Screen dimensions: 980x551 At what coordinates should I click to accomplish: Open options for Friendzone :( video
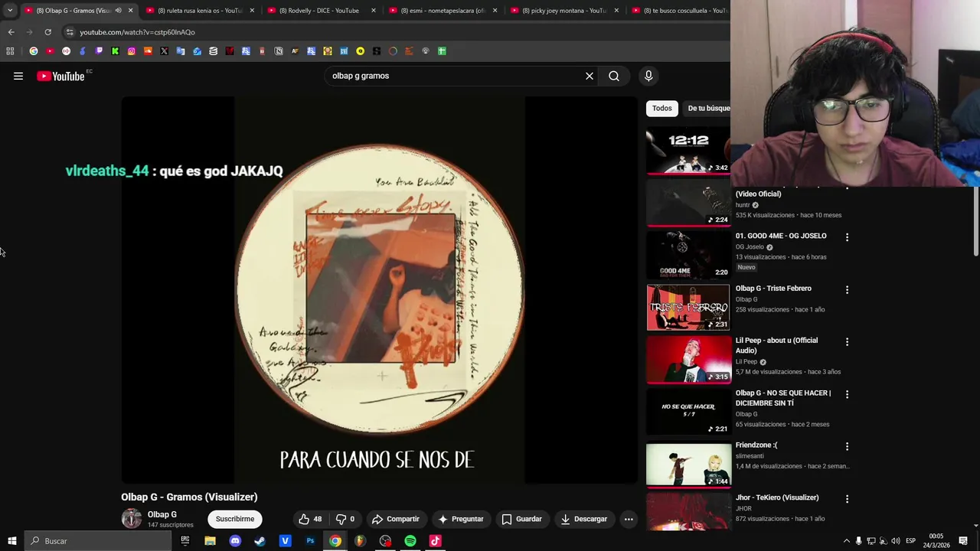click(847, 446)
